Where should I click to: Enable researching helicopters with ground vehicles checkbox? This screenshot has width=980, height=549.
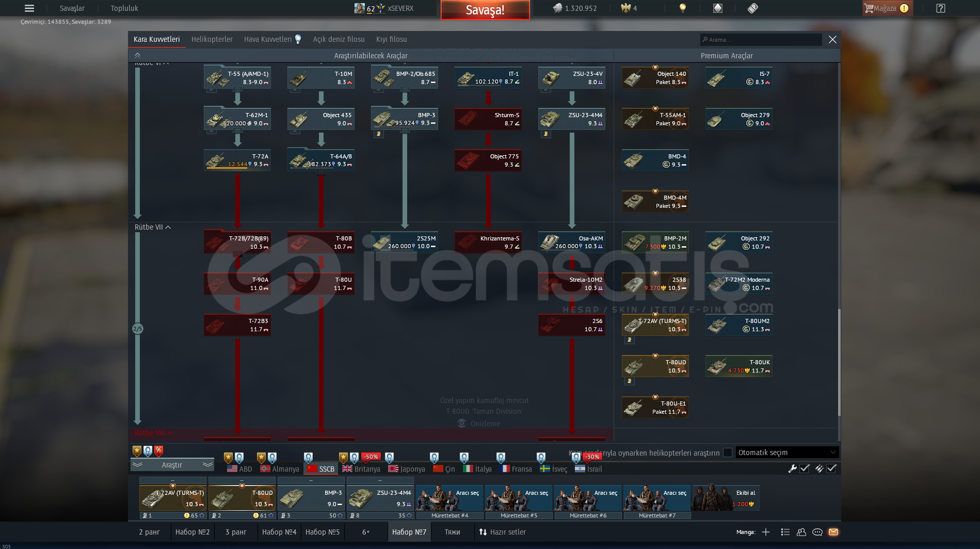pyautogui.click(x=728, y=453)
